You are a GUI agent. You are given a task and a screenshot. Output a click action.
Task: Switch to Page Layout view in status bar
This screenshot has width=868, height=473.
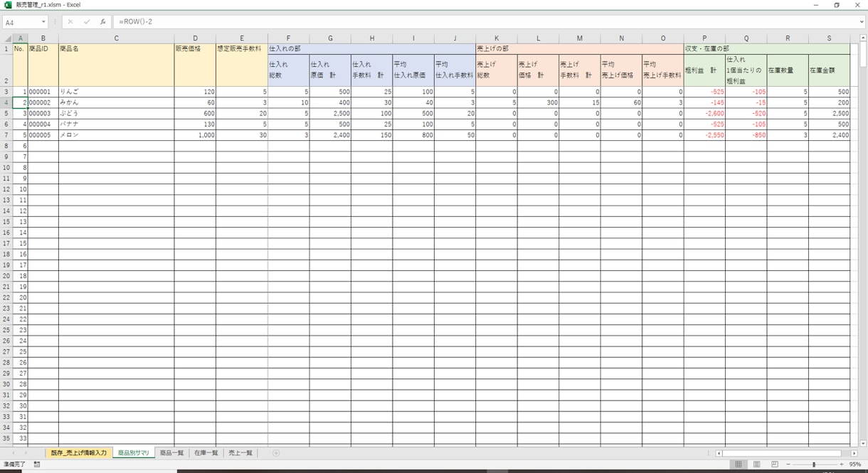coord(756,464)
